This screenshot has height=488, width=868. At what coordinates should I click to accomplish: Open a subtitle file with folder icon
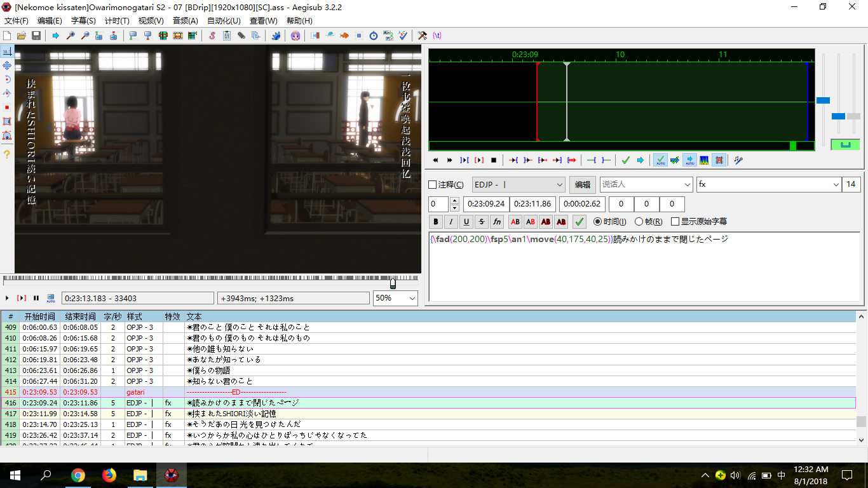point(22,36)
